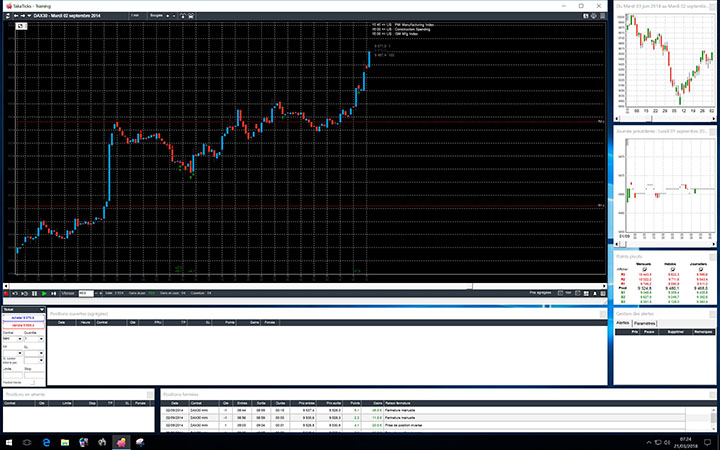This screenshot has width=720, height=450.
Task: Go to previous trading day arrow
Action: [x=16, y=16]
